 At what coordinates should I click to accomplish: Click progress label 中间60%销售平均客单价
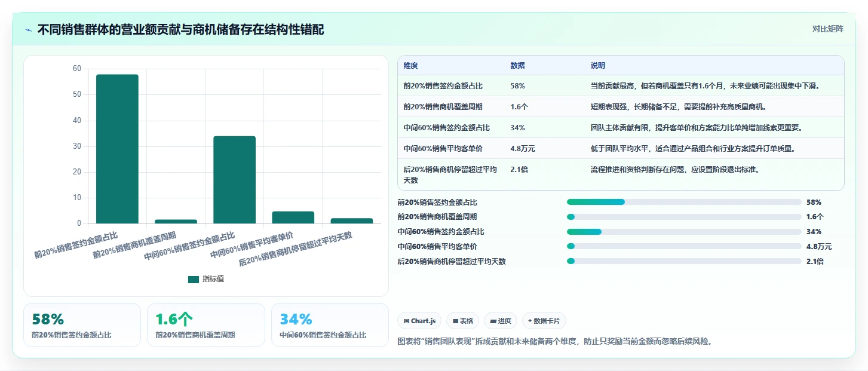(437, 247)
